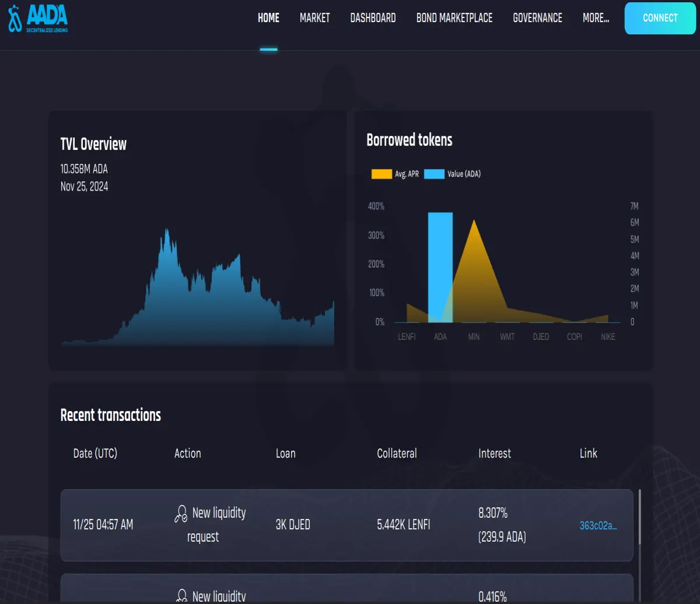Click the new liquidity request icon for DJED row
Viewport: 700px width, 604px height.
181,514
